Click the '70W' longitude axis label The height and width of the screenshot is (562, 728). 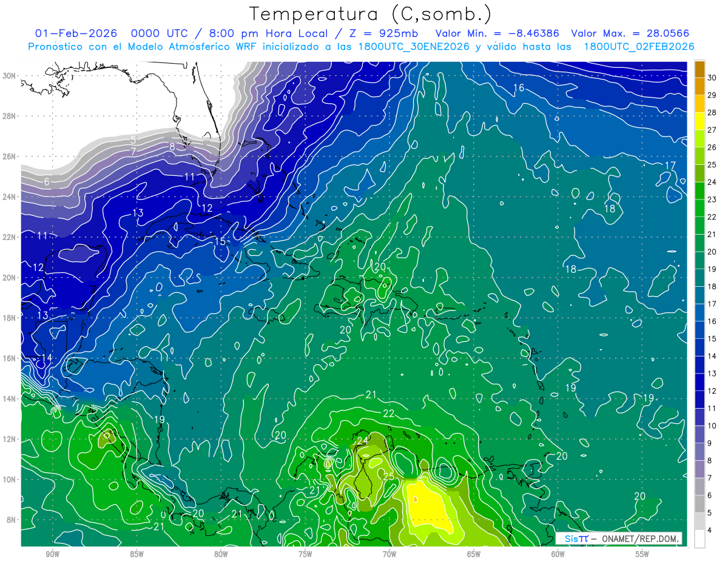coord(389,554)
